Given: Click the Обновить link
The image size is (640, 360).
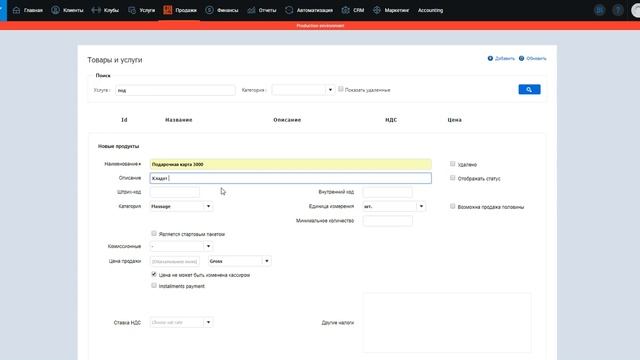Looking at the screenshot, I should 536,58.
